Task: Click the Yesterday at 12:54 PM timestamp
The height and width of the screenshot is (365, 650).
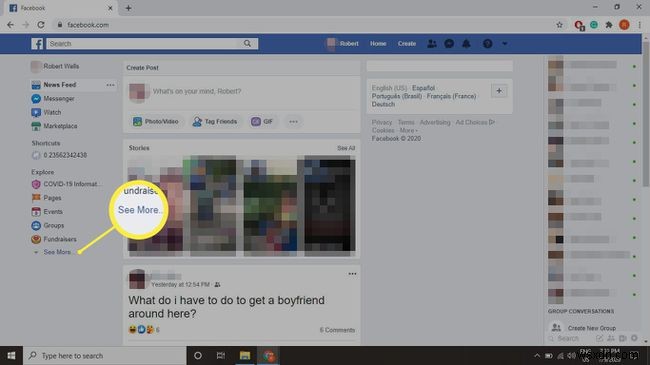Action: pyautogui.click(x=180, y=285)
